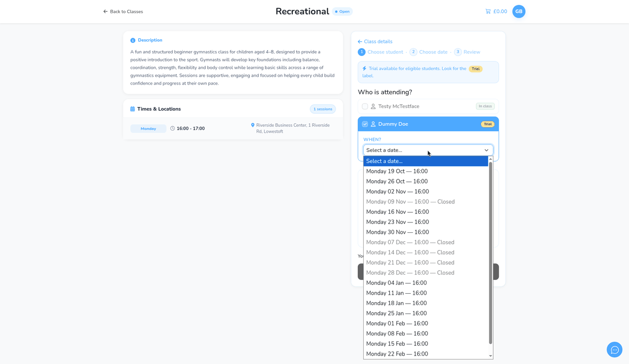Pick Monday 16 Nov — 16:00
Viewport: 629px width, 364px height.
(x=426, y=212)
